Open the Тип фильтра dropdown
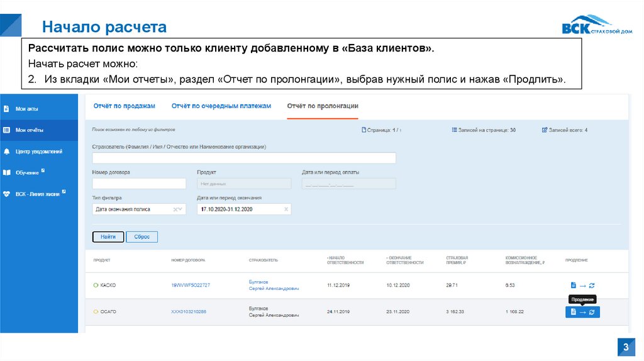This screenshot has width=644, height=361. coord(182,209)
